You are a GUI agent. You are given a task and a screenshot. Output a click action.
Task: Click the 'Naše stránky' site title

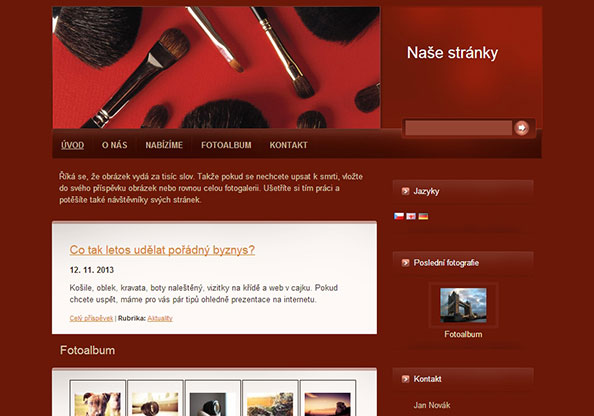[452, 53]
